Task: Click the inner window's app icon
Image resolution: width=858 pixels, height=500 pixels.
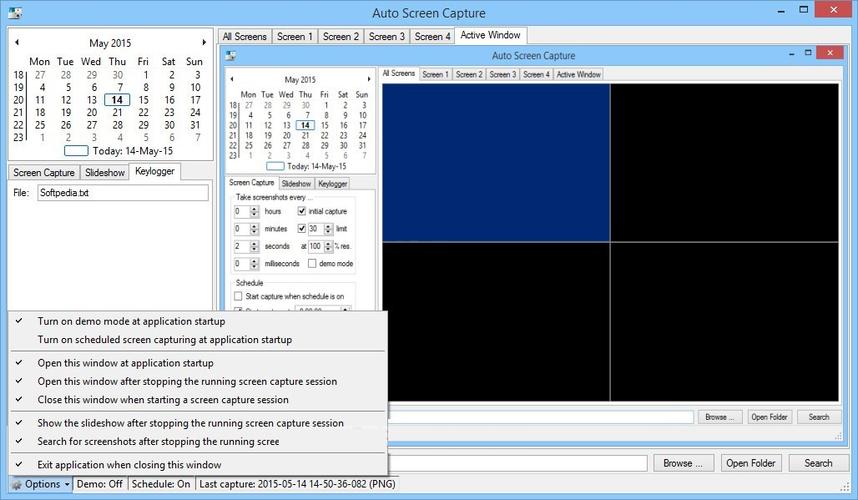Action: tap(231, 55)
